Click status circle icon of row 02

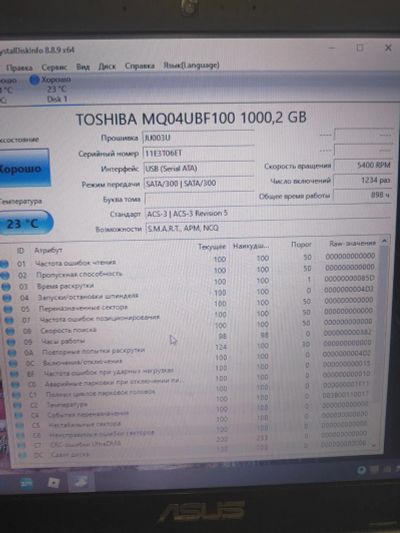5,275
